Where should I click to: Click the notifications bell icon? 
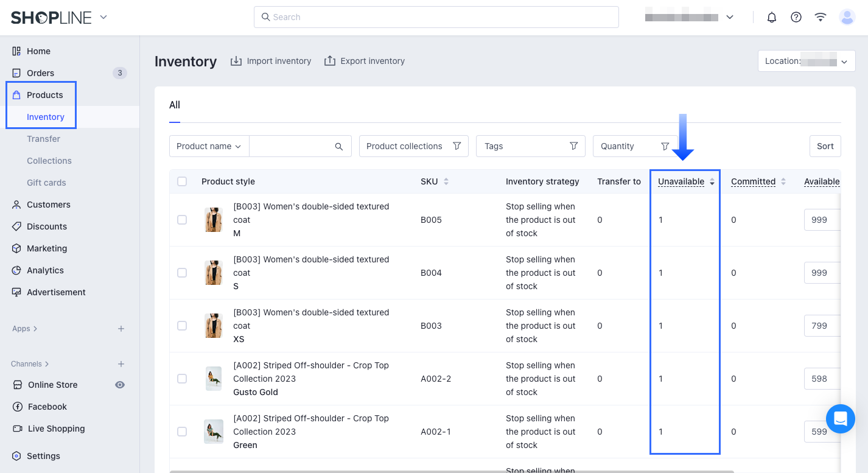point(772,17)
